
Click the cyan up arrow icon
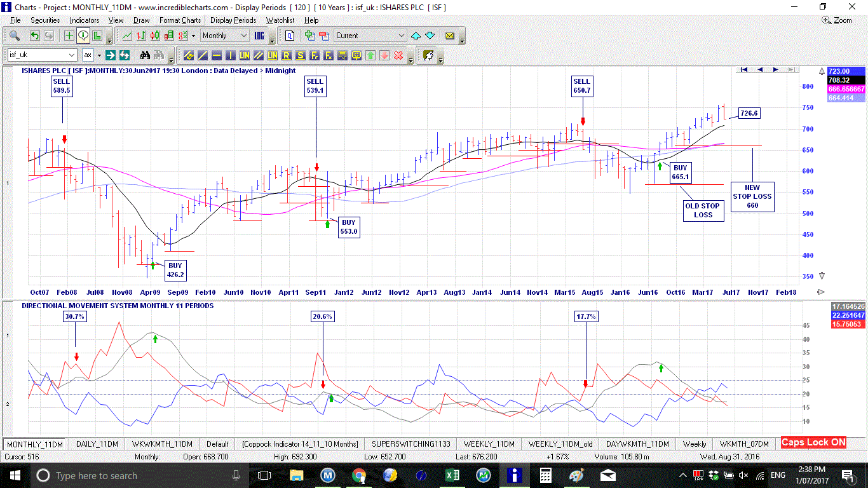pyautogui.click(x=416, y=36)
